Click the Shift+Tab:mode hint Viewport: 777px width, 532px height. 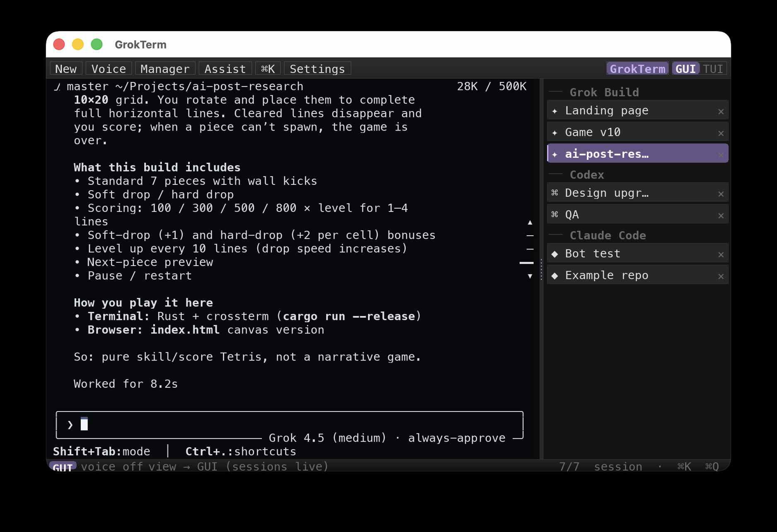pyautogui.click(x=102, y=451)
